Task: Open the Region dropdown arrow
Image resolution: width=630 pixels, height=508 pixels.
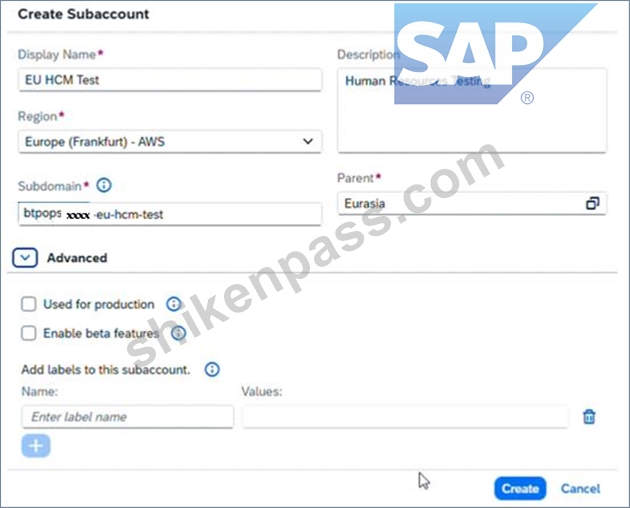Action: point(308,141)
